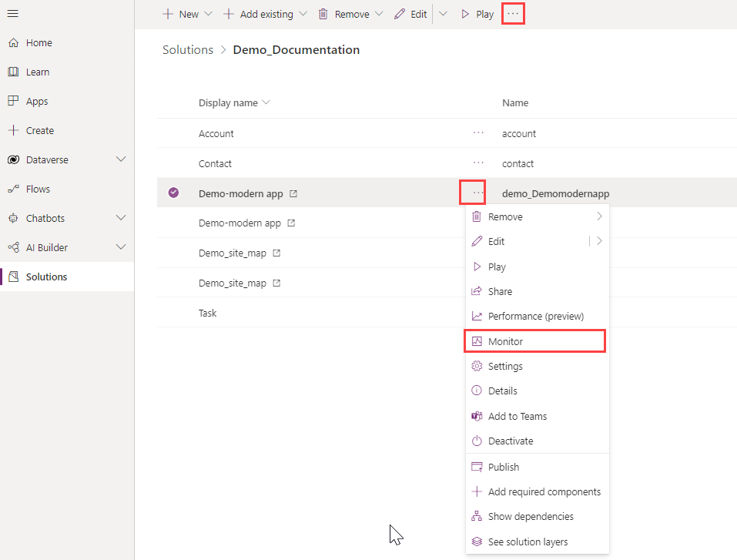Image resolution: width=737 pixels, height=560 pixels.
Task: Open the New dropdown arrow
Action: 208,14
